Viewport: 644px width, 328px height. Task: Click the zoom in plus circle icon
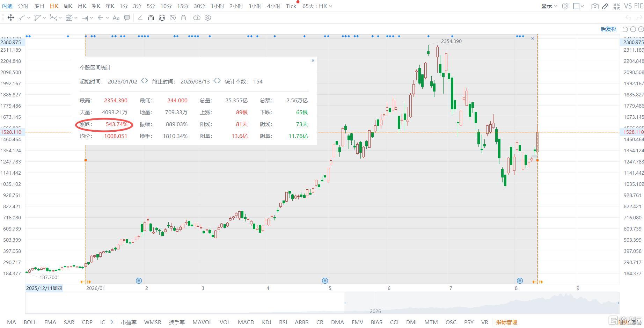point(641,29)
